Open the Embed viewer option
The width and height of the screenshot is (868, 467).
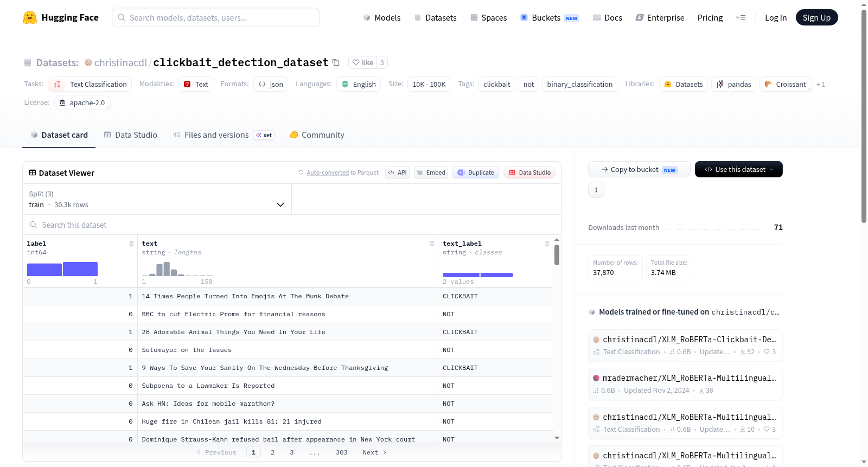pyautogui.click(x=431, y=172)
